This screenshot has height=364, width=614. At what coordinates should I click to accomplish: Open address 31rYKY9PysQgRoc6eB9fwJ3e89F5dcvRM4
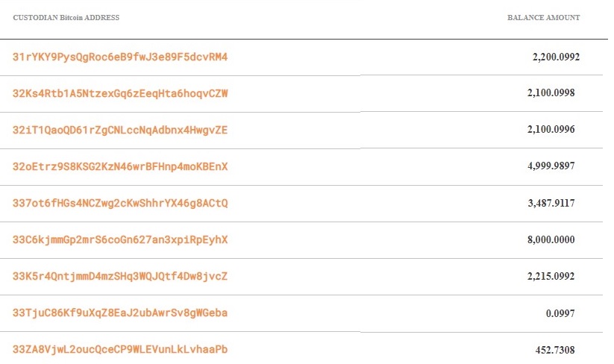[120, 57]
